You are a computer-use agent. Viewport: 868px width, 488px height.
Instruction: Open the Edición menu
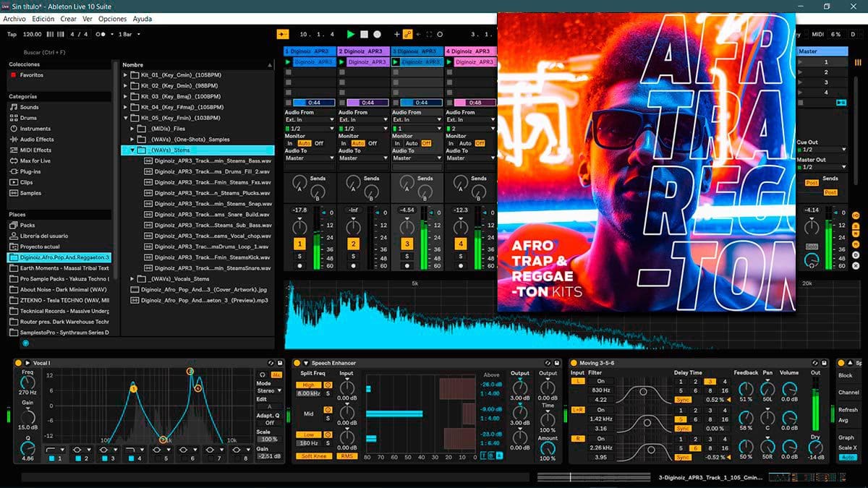(43, 19)
